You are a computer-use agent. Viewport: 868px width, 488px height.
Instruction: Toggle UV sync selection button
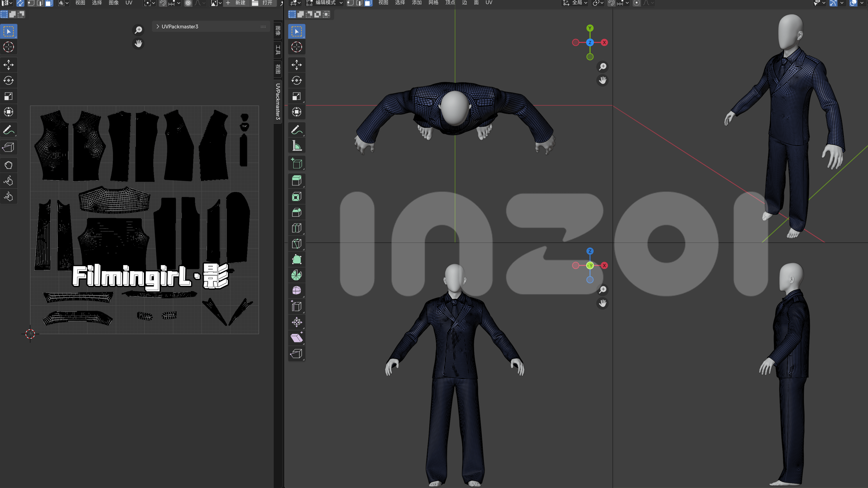[x=20, y=3]
